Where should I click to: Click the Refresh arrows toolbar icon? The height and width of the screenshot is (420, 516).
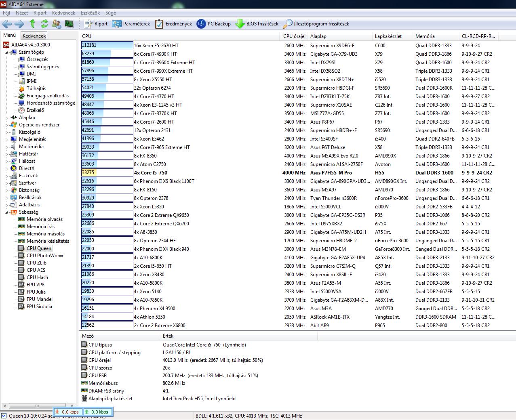click(x=44, y=24)
